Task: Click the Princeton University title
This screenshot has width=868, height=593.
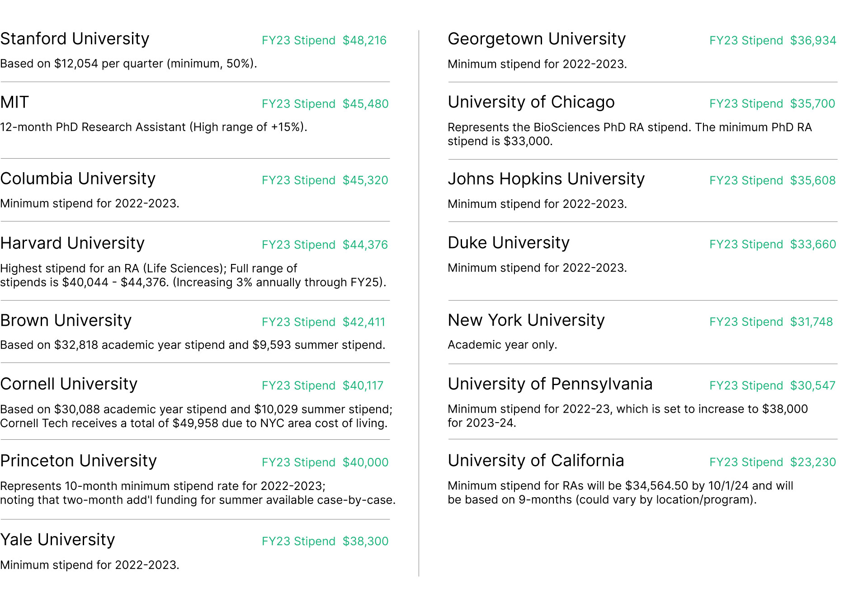Action: [x=79, y=461]
